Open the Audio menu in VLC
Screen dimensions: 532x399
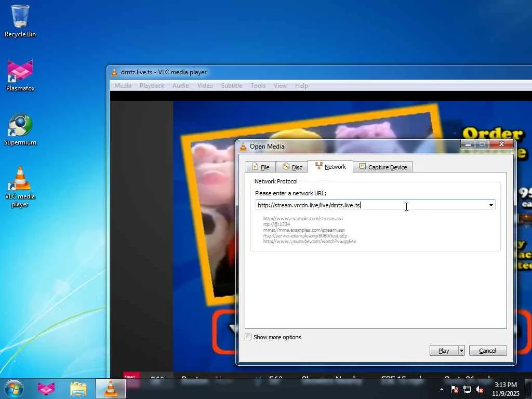pyautogui.click(x=180, y=86)
